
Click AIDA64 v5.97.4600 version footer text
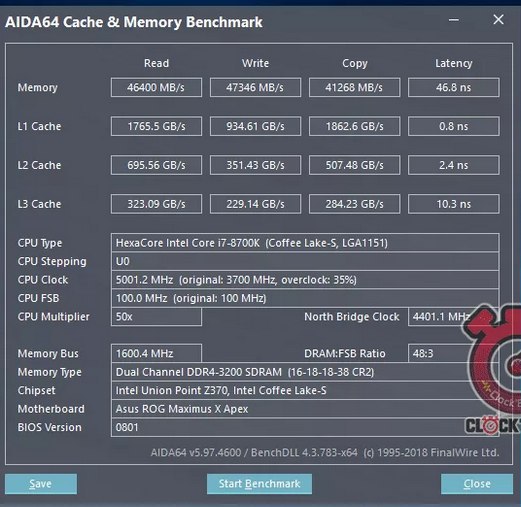pyautogui.click(x=325, y=452)
